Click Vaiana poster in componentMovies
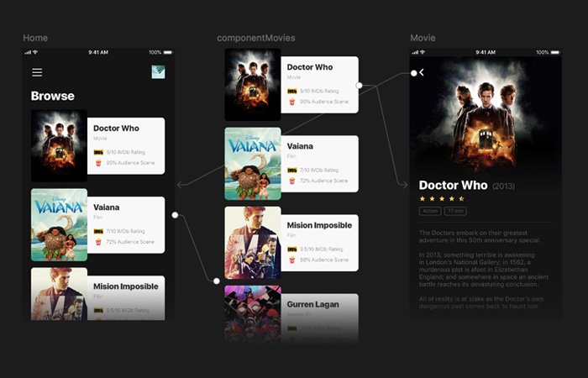 [x=253, y=164]
